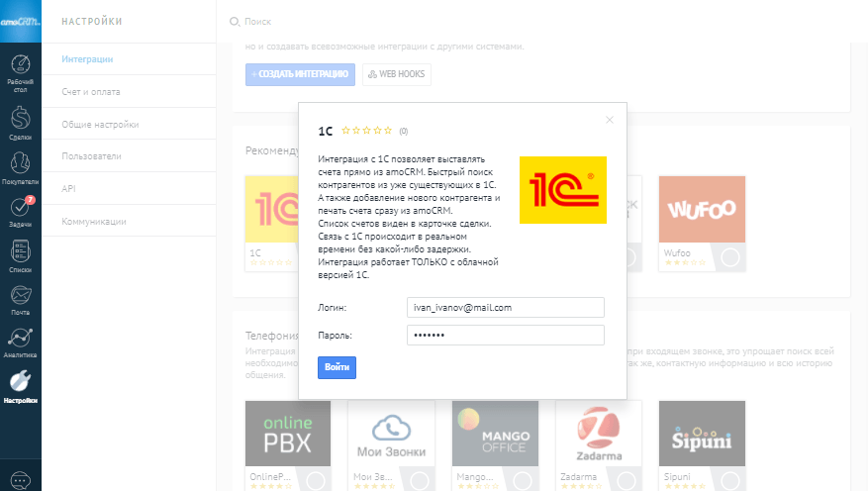Image resolution: width=868 pixels, height=491 pixels.
Task: Open Списки section icon
Action: tap(21, 256)
